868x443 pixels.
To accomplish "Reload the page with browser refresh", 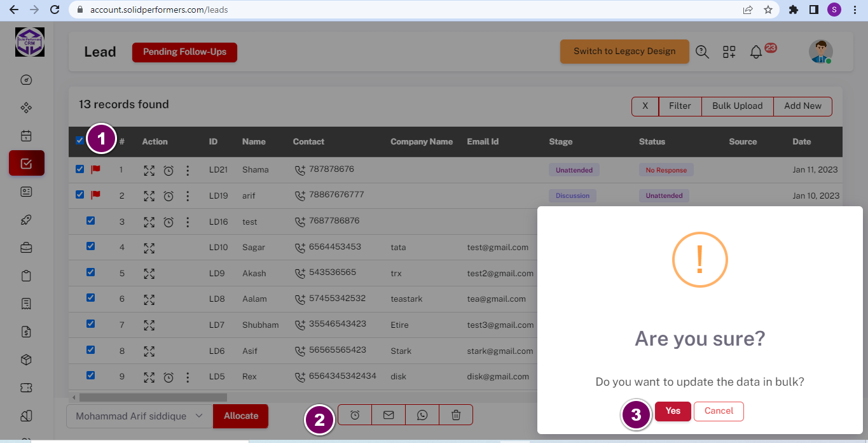I will click(x=55, y=10).
